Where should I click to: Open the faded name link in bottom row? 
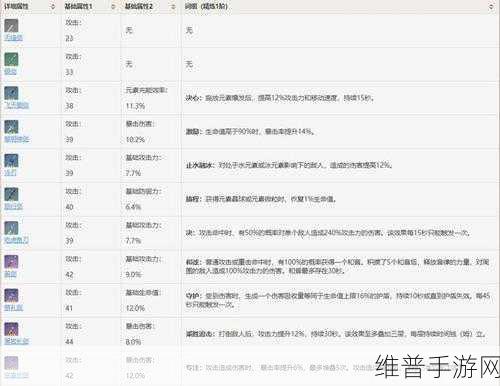[x=17, y=375]
